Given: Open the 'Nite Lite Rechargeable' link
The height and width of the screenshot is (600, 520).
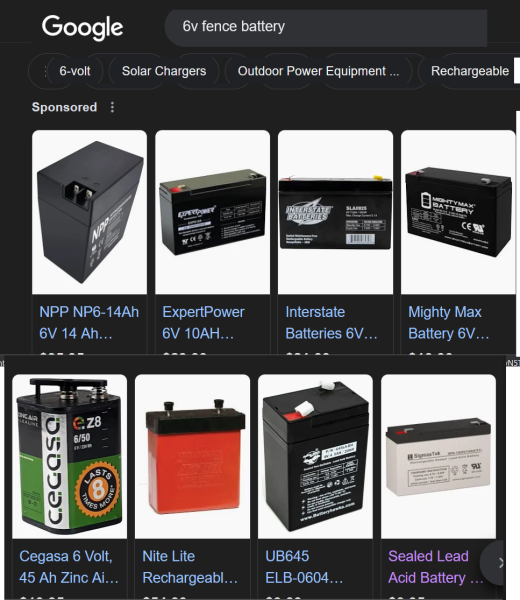Looking at the screenshot, I should pos(190,567).
